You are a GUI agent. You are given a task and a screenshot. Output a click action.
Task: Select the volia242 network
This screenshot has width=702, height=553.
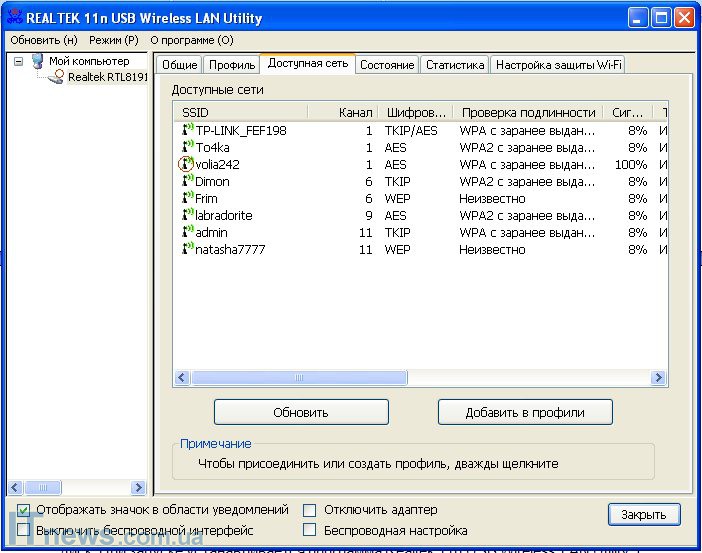click(x=420, y=164)
